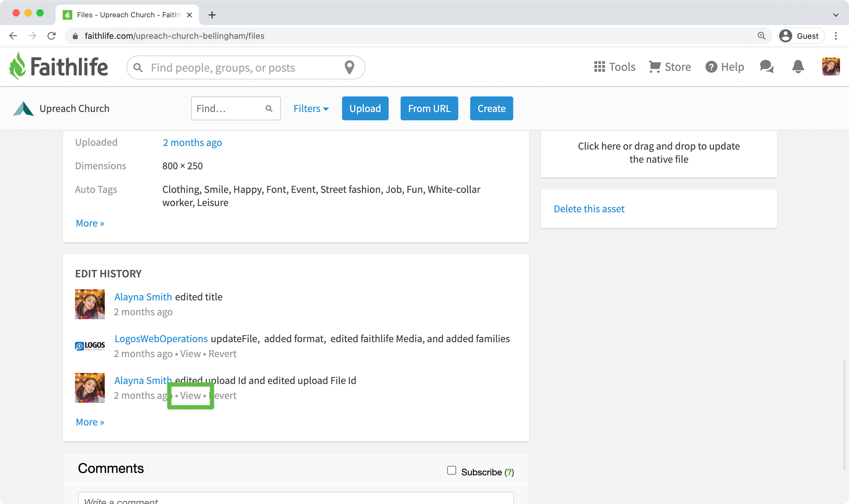Go forward in browser history
The height and width of the screenshot is (504, 849).
pos(32,36)
